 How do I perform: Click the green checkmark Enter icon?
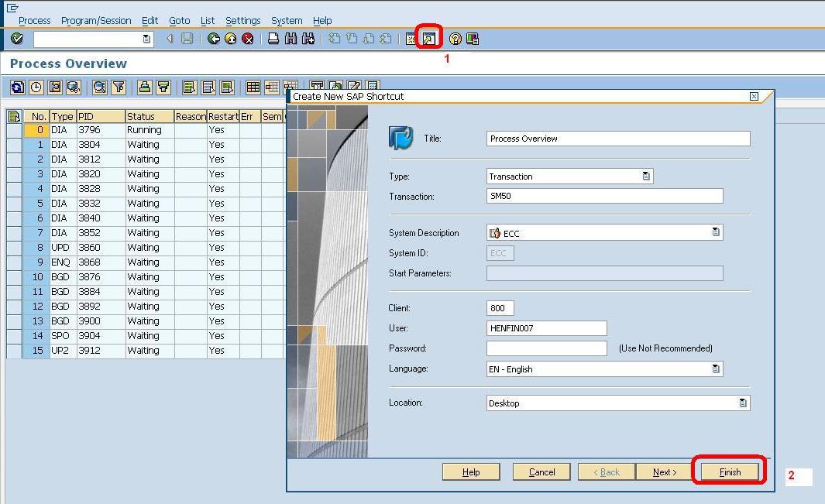point(17,38)
